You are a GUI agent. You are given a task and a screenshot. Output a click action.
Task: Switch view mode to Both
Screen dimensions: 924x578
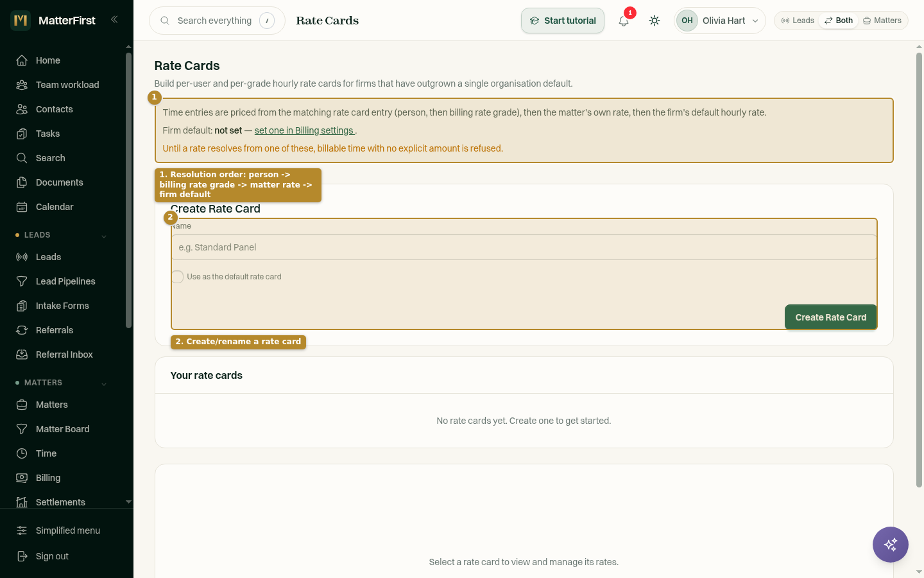click(x=839, y=21)
